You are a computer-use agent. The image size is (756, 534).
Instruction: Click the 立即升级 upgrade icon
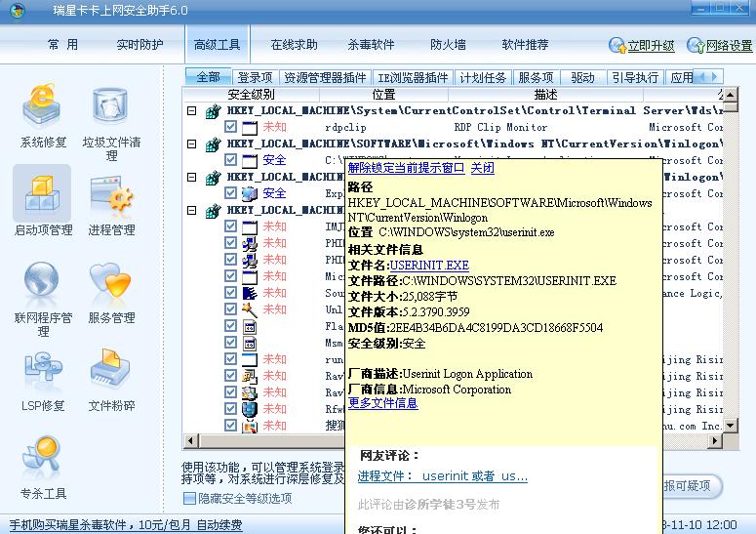[617, 45]
